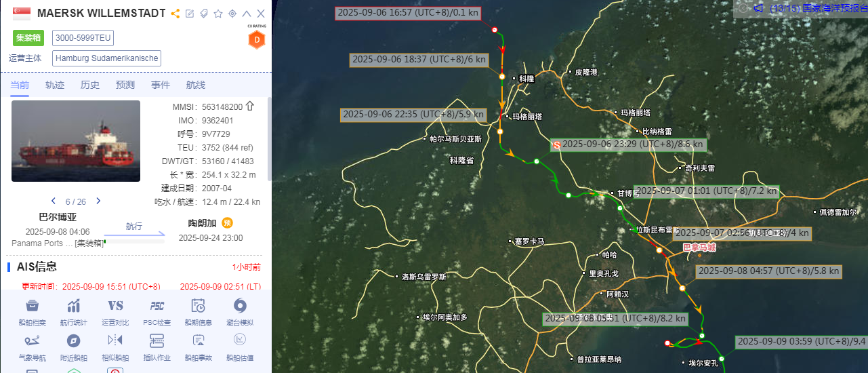868x373 pixels.
Task: Open 避台模拟 typhoon simulation icon
Action: (x=240, y=305)
